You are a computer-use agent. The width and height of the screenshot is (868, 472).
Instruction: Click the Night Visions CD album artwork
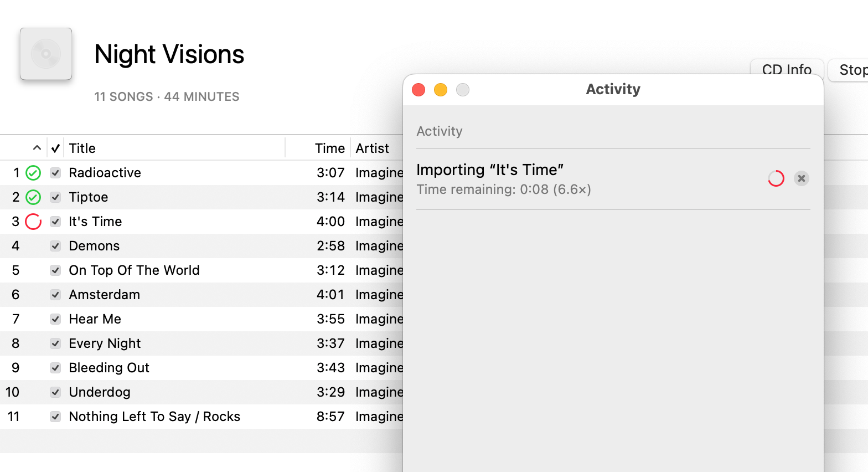[x=46, y=54]
